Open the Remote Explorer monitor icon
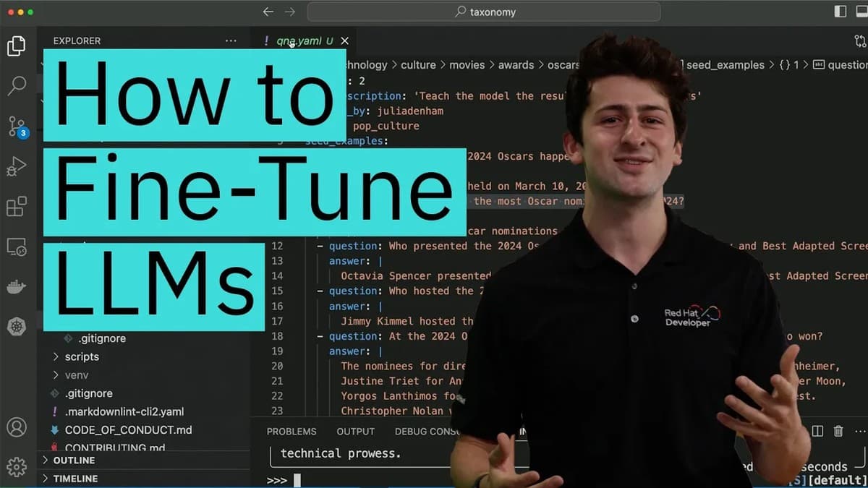Viewport: 868px width, 488px height. [16, 247]
